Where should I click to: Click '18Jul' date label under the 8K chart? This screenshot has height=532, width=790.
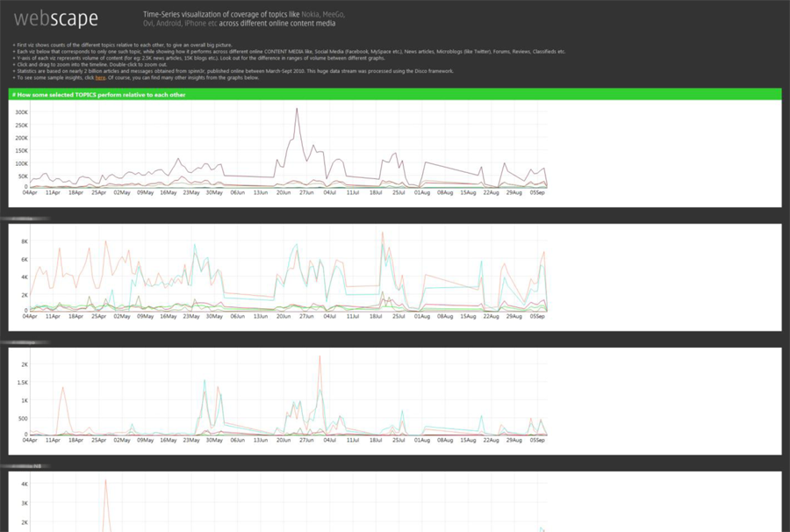point(376,316)
